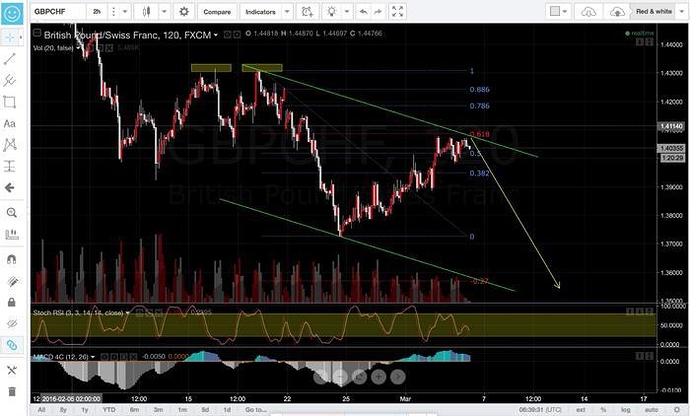
Task: Enter fullscreen mode
Action: point(397,12)
